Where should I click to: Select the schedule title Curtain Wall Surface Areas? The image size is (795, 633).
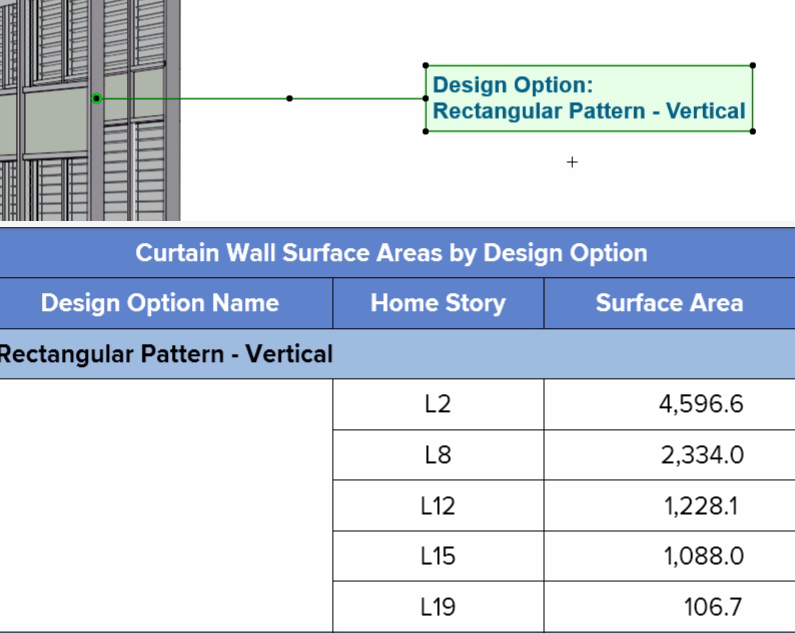(391, 252)
